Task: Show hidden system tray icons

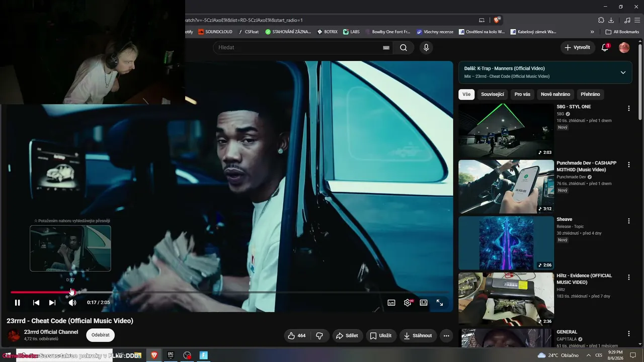Action: [x=588, y=355]
